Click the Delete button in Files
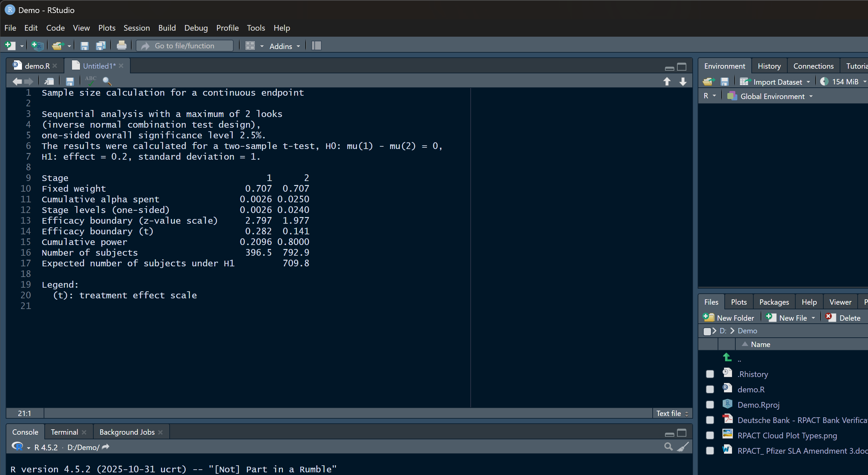 [x=843, y=318]
